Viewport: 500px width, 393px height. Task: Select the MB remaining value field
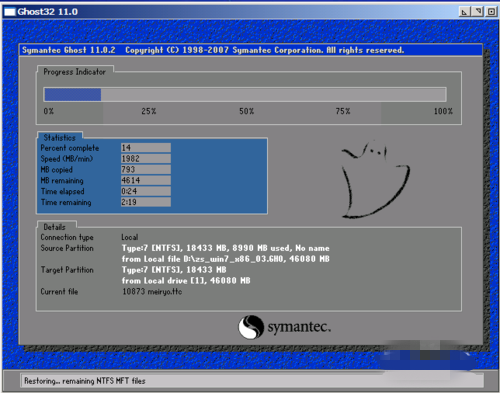pyautogui.click(x=146, y=180)
